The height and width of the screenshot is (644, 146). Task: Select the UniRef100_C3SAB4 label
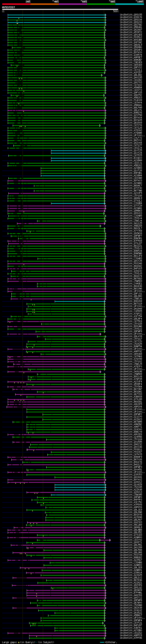point(131,203)
